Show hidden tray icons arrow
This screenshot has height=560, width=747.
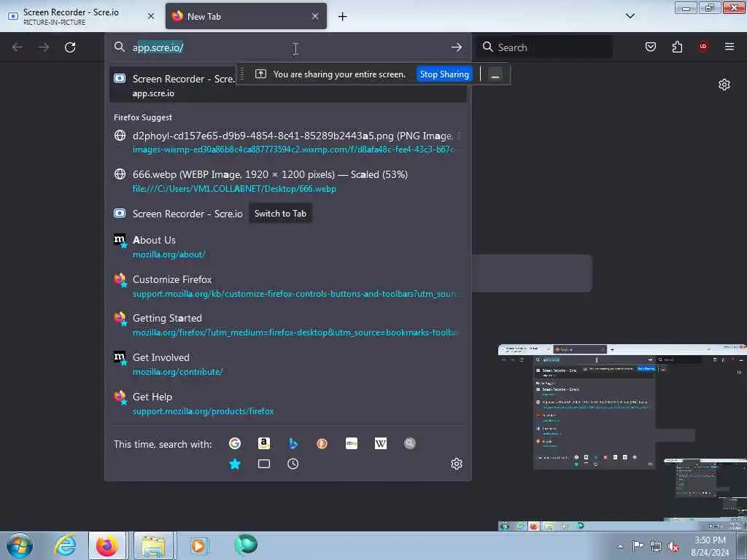[620, 546]
